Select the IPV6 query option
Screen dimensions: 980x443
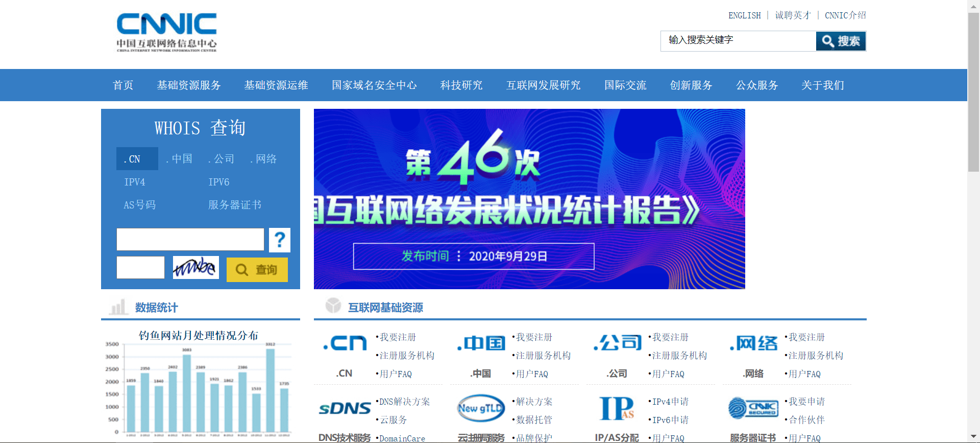219,182
